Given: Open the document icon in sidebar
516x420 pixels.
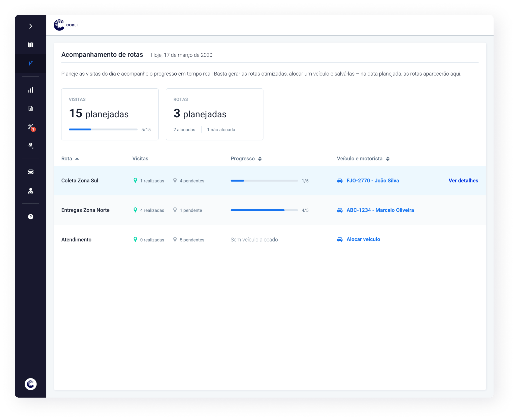Looking at the screenshot, I should pos(30,109).
